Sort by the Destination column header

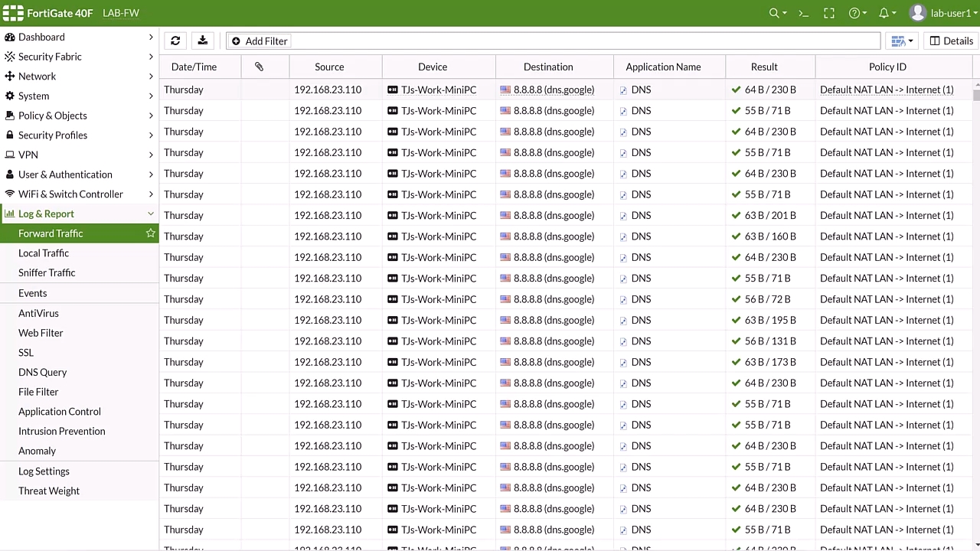(x=547, y=67)
